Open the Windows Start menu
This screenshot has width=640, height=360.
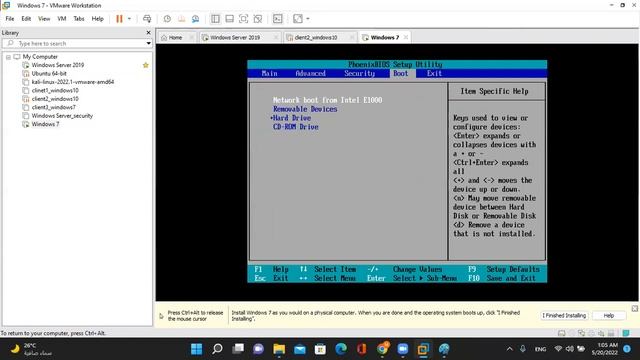(x=197, y=349)
